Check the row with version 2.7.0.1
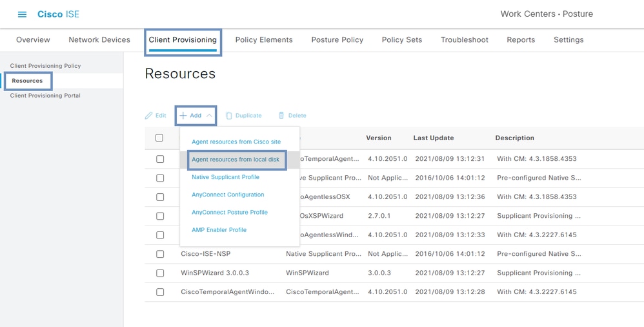 (x=160, y=216)
